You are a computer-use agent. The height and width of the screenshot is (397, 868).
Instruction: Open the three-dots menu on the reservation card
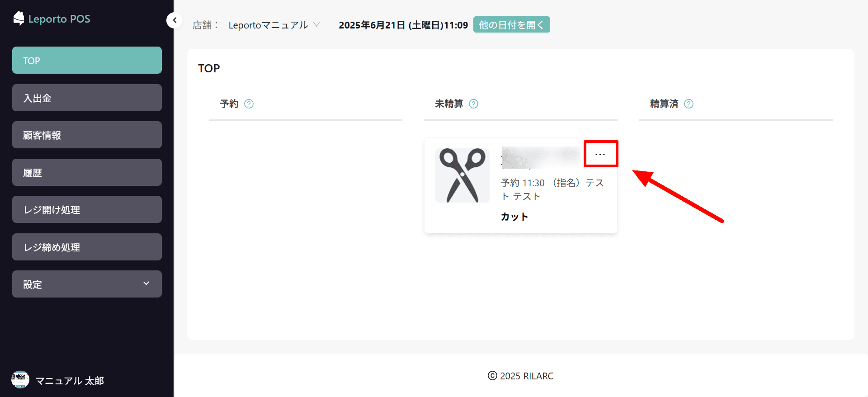tap(600, 154)
